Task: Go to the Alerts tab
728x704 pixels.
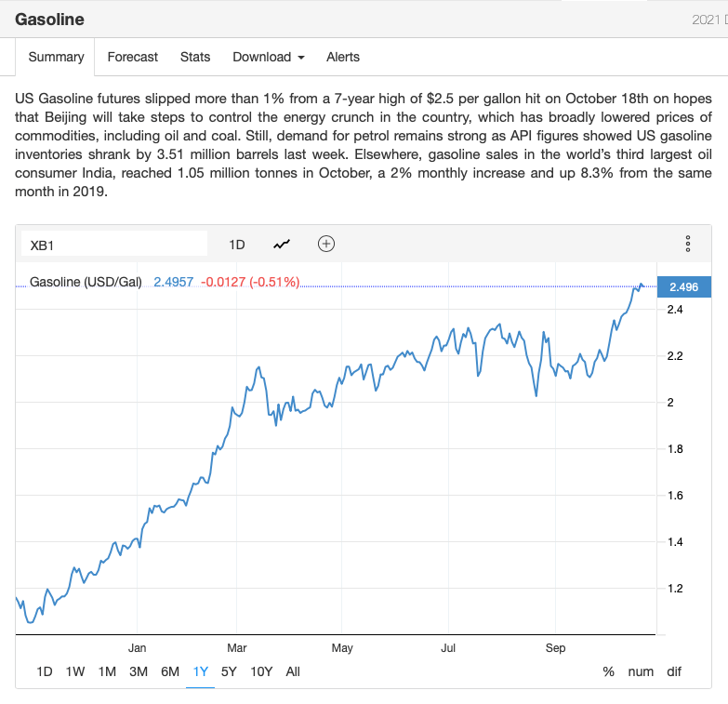Action: [343, 57]
